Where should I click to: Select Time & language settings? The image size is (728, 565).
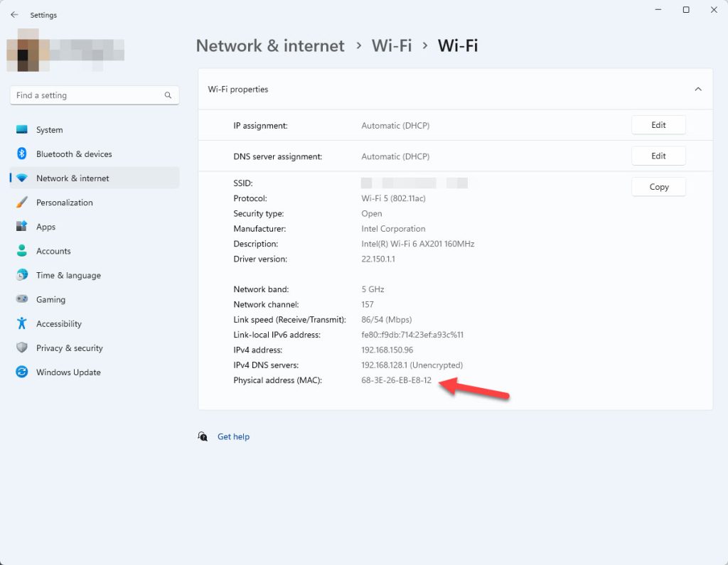68,275
